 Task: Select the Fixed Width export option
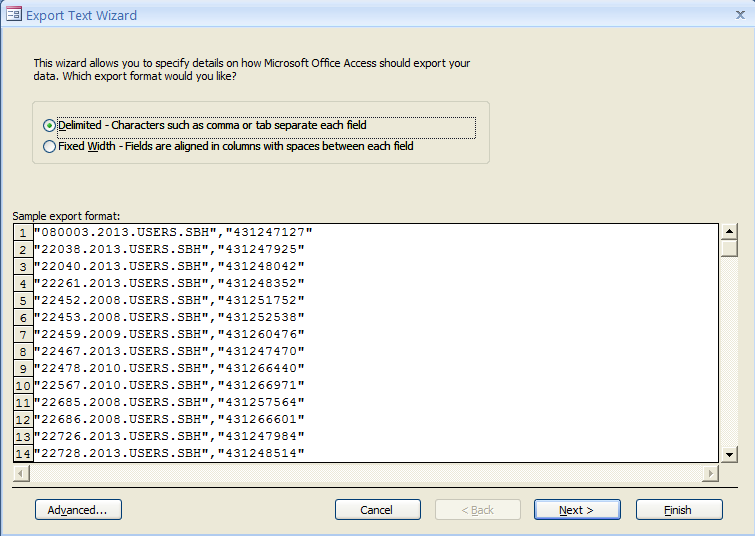(49, 146)
